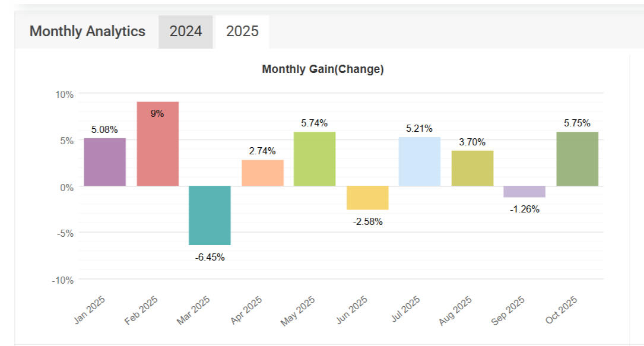The width and height of the screenshot is (644, 346).
Task: Click the October 2025 green bar
Action: pyautogui.click(x=578, y=159)
